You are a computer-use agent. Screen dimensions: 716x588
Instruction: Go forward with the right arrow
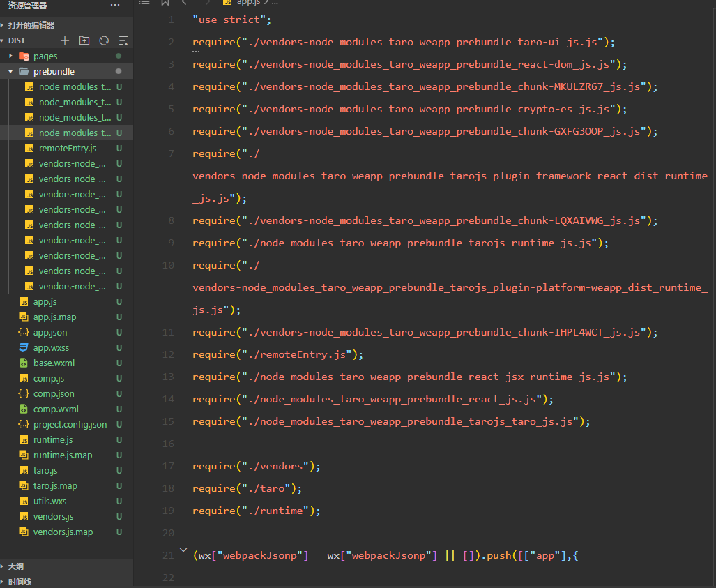[x=206, y=3]
